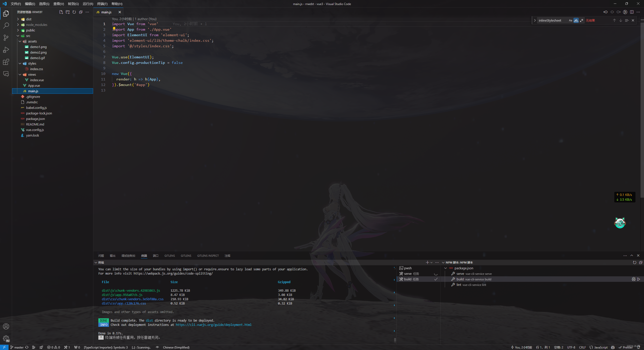Expand replace field in find widget

[535, 20]
